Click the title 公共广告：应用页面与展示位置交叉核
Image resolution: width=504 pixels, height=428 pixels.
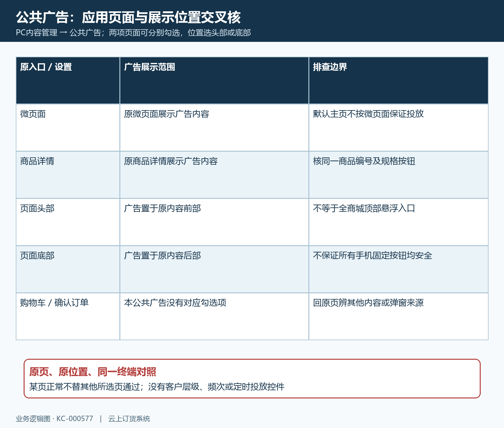(128, 17)
